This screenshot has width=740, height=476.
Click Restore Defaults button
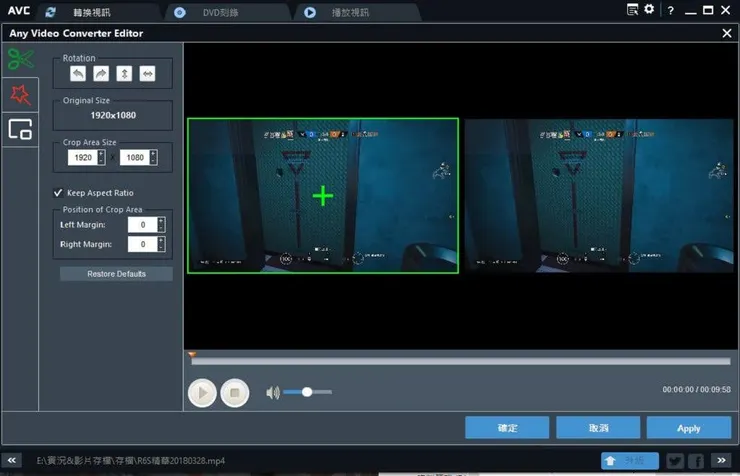116,274
